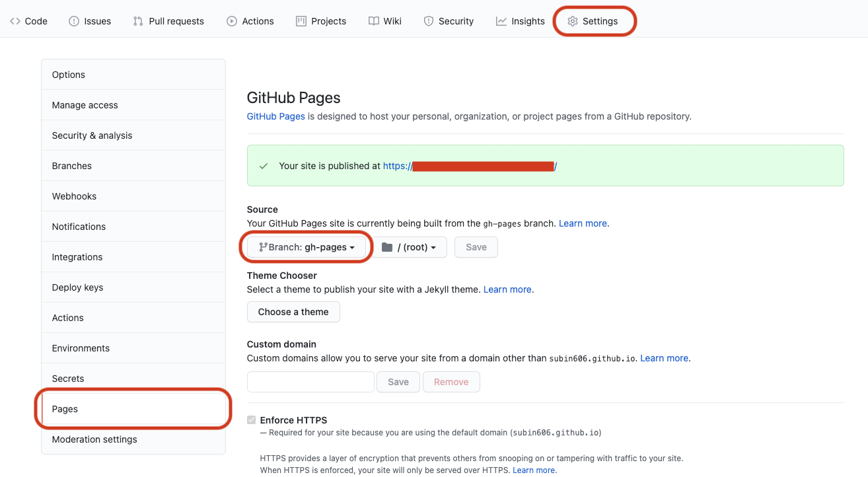Click the Theme Chooser section label
868x477 pixels.
pyautogui.click(x=282, y=275)
